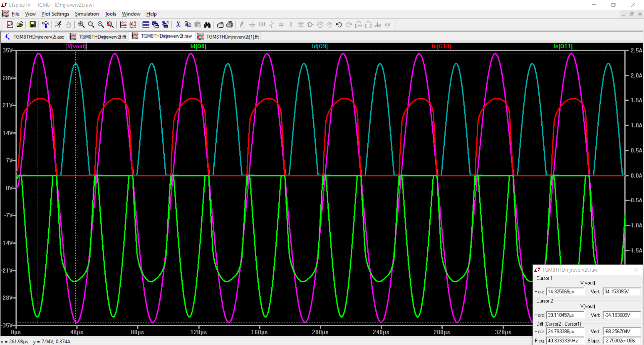Viewport: 644px width, 345px height.
Task: Open the Plot Settings menu
Action: (x=55, y=14)
